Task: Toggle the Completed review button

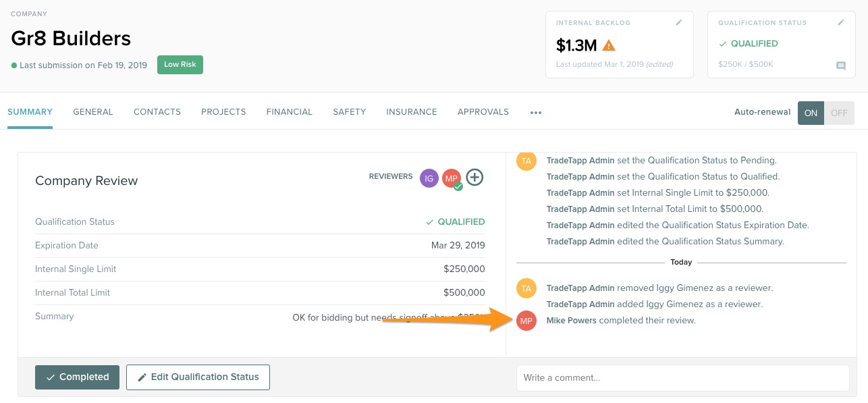Action: 77,377
